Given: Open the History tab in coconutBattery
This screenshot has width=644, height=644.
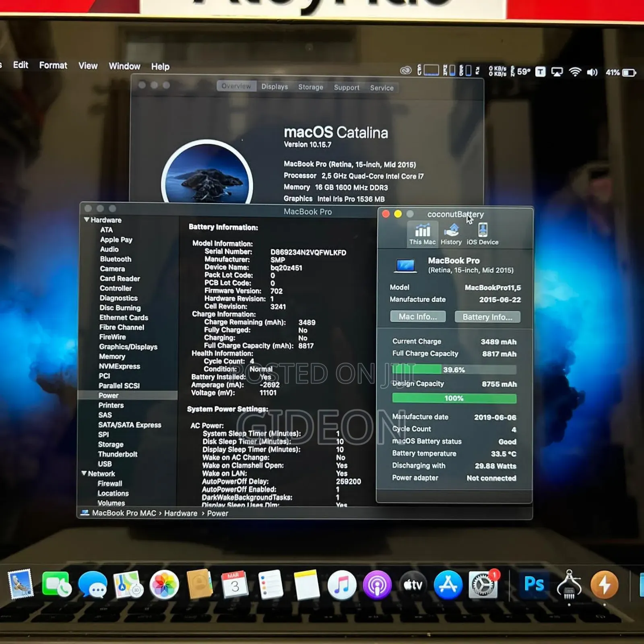Looking at the screenshot, I should [x=451, y=234].
